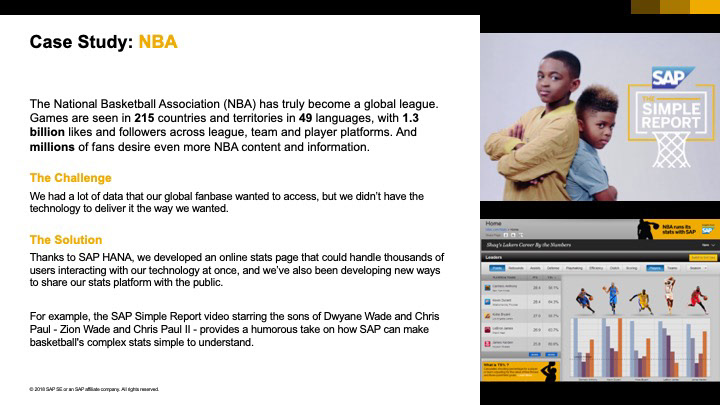Click the bold word millions

point(52,147)
